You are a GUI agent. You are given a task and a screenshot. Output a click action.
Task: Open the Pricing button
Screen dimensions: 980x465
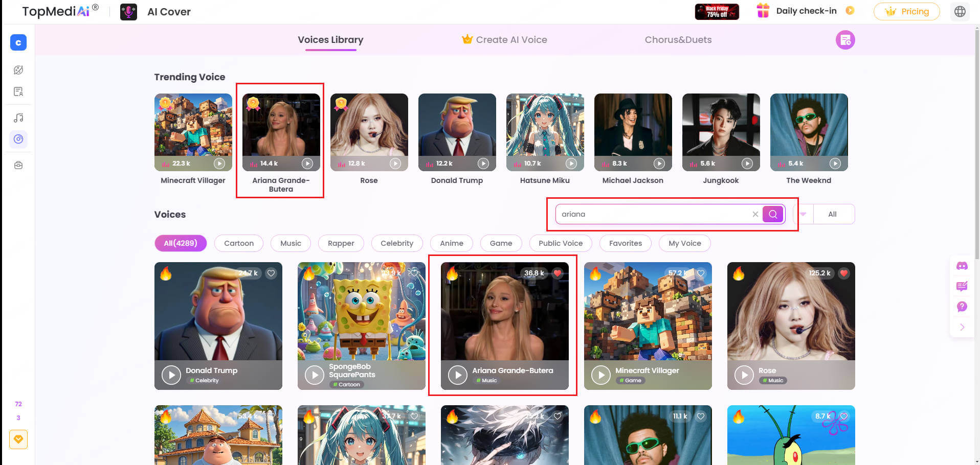tap(906, 11)
